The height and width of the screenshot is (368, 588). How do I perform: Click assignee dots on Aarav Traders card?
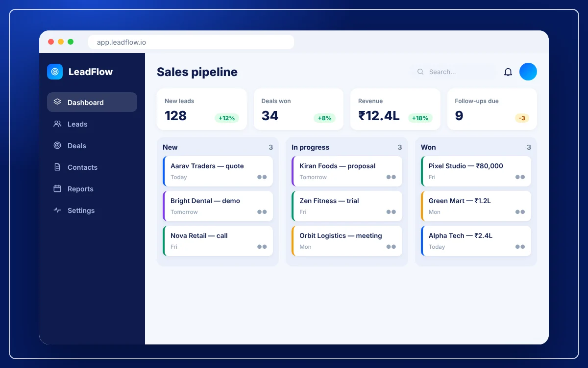[262, 177]
